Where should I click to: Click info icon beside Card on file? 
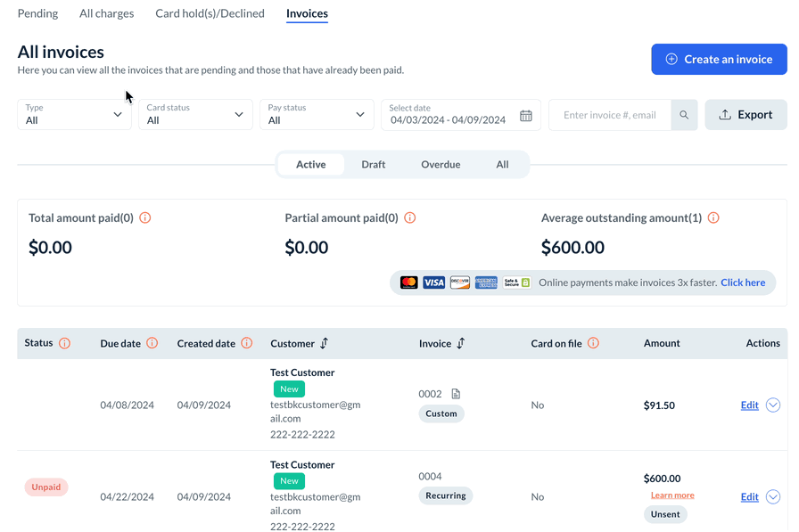tap(593, 343)
